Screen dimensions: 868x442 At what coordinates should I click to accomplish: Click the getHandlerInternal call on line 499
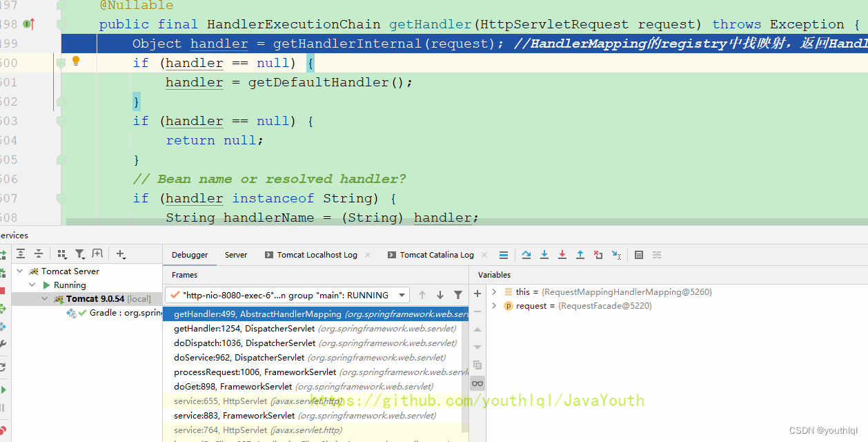[347, 44]
